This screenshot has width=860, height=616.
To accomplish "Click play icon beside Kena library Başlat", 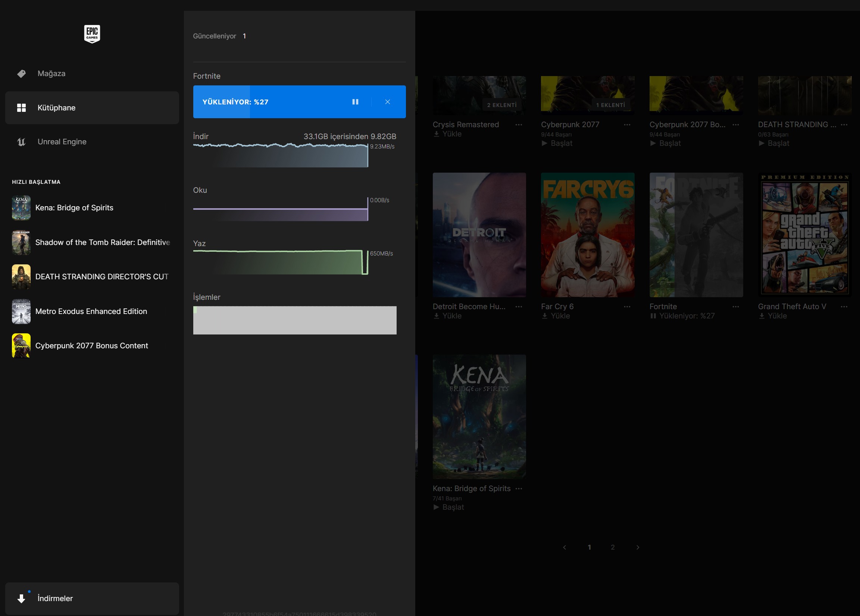I will (436, 507).
